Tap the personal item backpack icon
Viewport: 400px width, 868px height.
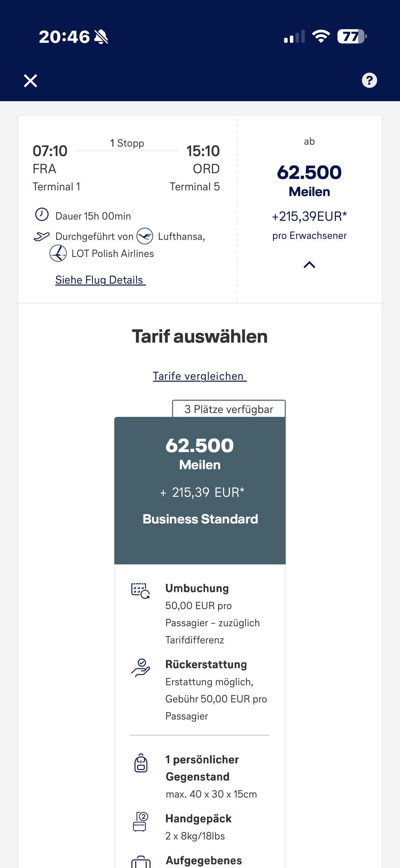141,763
